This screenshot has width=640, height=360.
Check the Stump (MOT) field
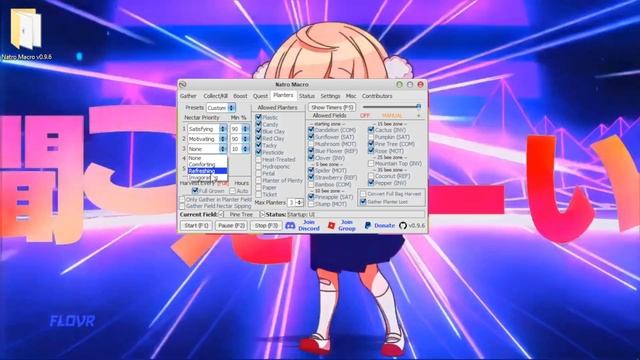tap(311, 204)
